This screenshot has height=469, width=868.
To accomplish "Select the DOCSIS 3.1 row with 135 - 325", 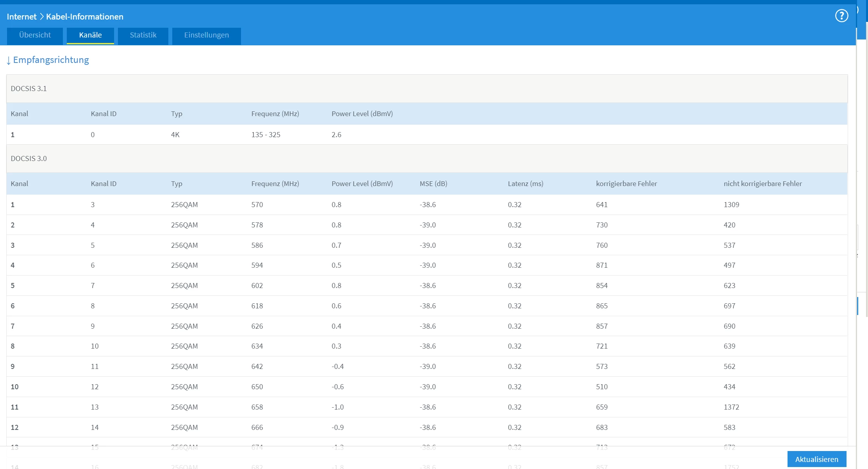I will (266, 135).
